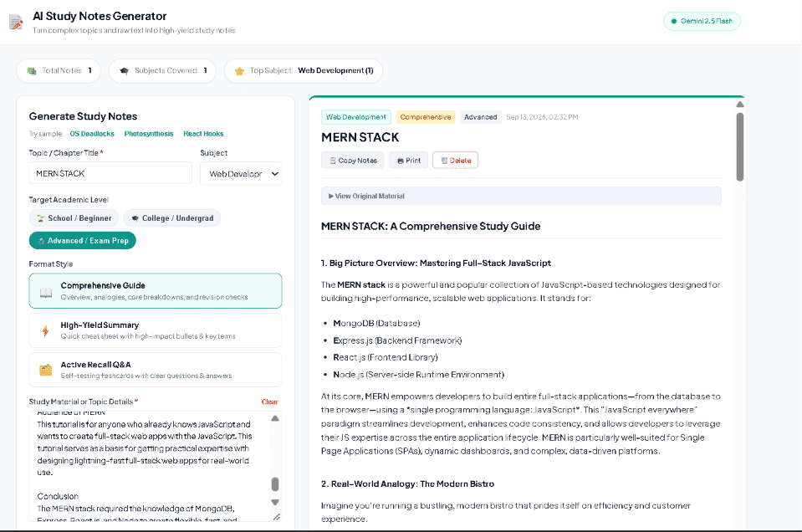Select College / Undergrad academic level
This screenshot has width=802, height=532.
172,218
